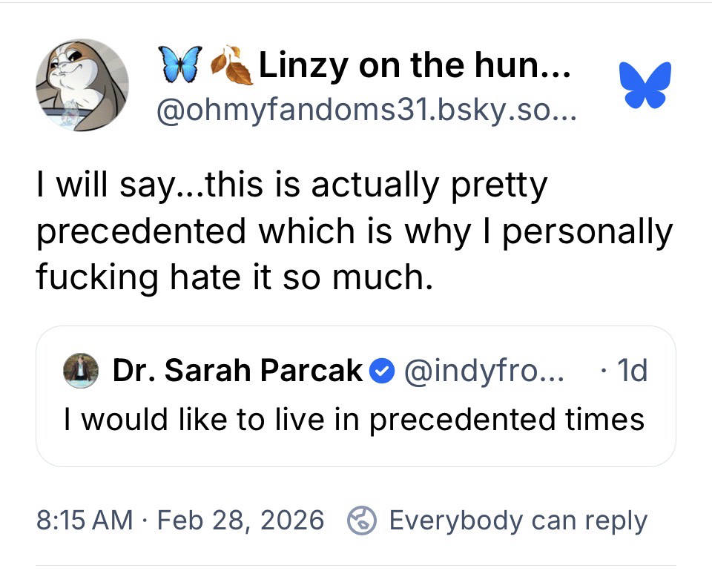This screenshot has width=712, height=588.
Task: Open the "Dr. Sarah Parcak" profile name
Action: click(x=237, y=371)
